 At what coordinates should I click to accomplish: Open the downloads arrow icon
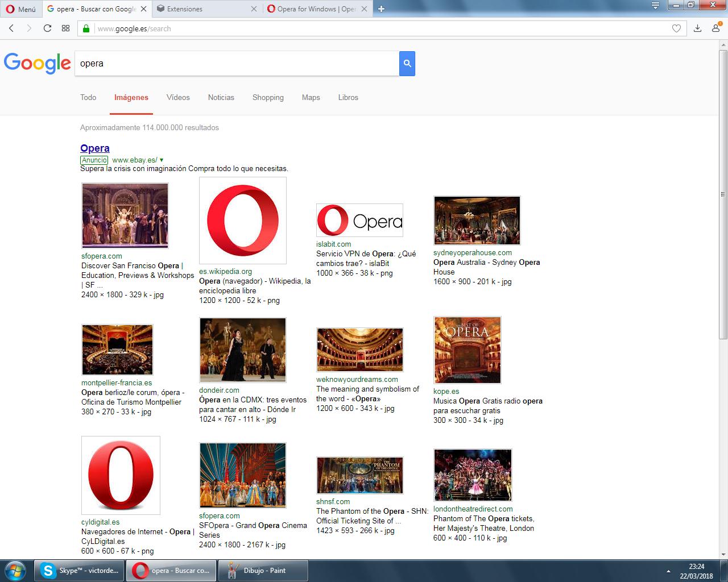(696, 28)
